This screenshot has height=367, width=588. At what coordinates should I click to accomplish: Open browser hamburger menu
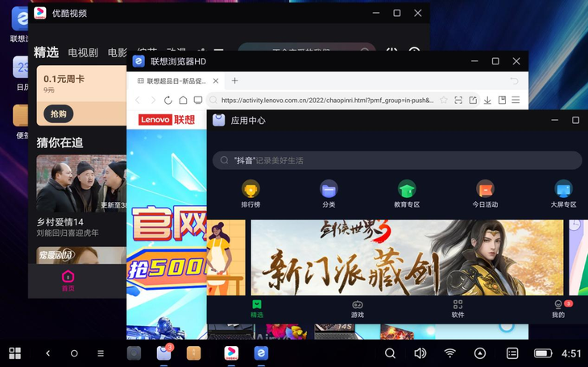click(516, 101)
